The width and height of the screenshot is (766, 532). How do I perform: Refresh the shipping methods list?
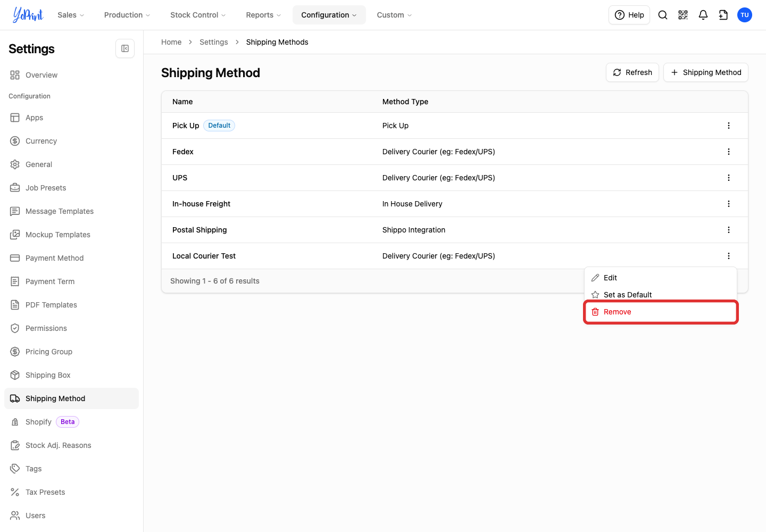[x=632, y=72]
